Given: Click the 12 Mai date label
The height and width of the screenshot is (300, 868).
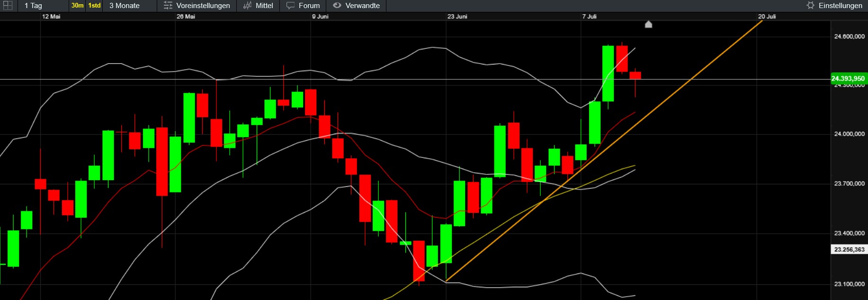Looking at the screenshot, I should point(51,17).
